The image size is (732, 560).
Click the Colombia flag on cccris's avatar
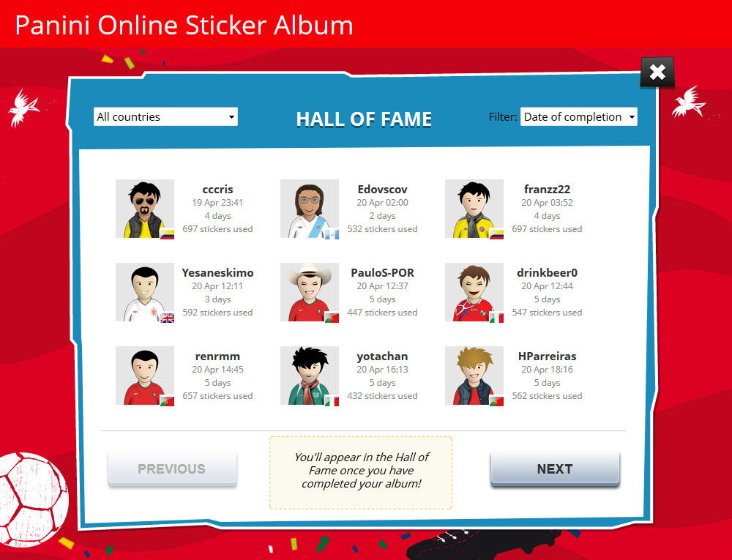tap(167, 234)
